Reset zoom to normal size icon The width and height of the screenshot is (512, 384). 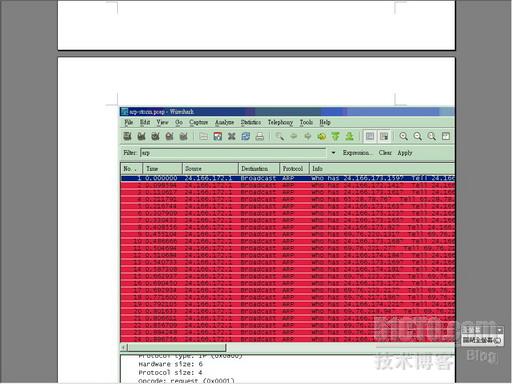pos(432,136)
